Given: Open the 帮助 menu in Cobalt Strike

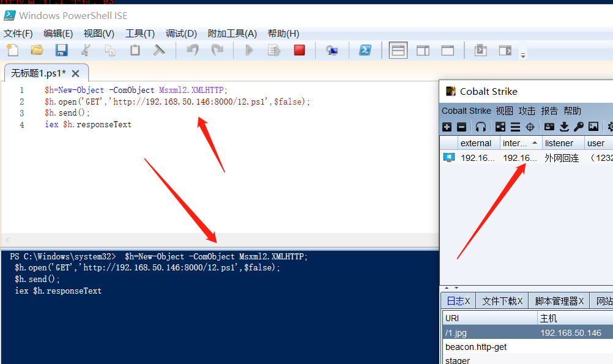Looking at the screenshot, I should click(x=573, y=111).
